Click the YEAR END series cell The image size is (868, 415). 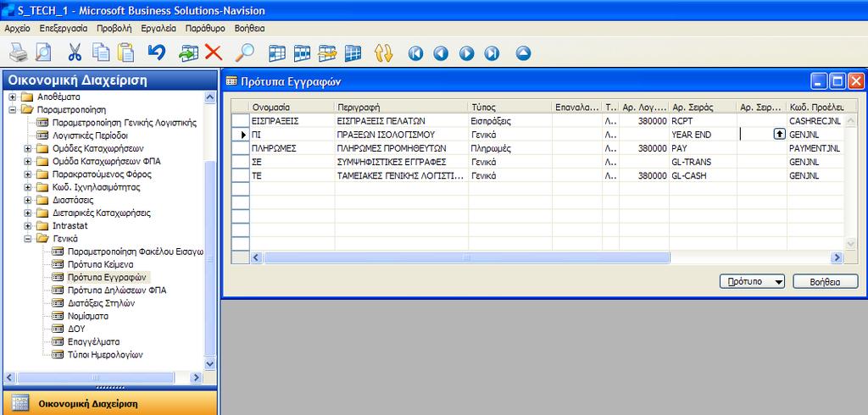[x=703, y=135]
